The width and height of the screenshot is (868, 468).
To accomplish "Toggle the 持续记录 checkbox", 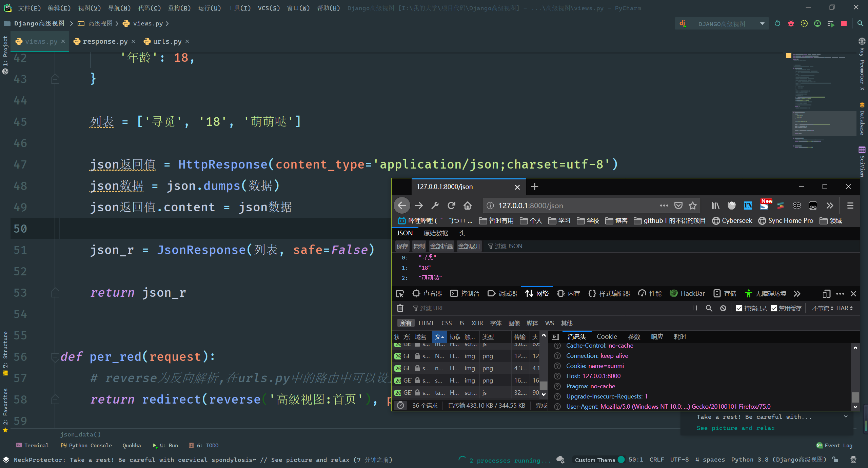I will coord(739,308).
